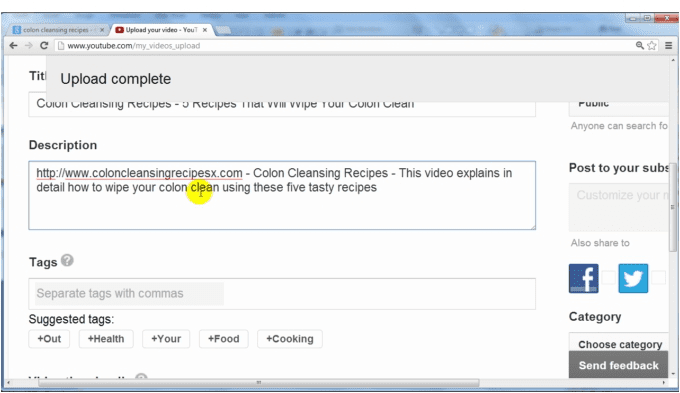The height and width of the screenshot is (393, 680).
Task: Click the browser Forward arrow
Action: click(x=29, y=46)
